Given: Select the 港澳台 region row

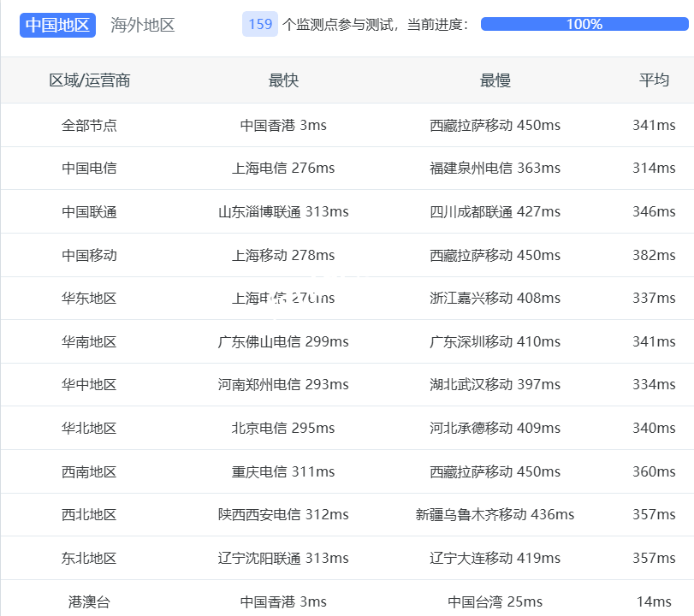Looking at the screenshot, I should coord(89,601).
